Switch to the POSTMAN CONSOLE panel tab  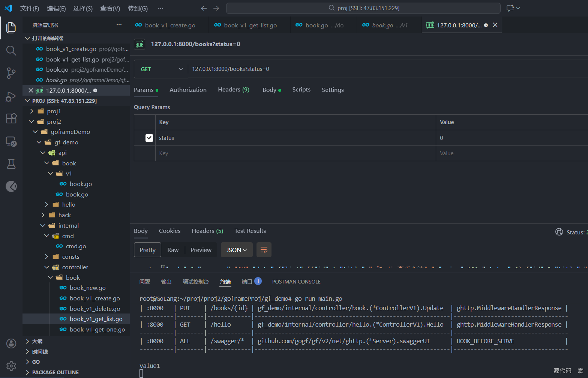point(296,282)
